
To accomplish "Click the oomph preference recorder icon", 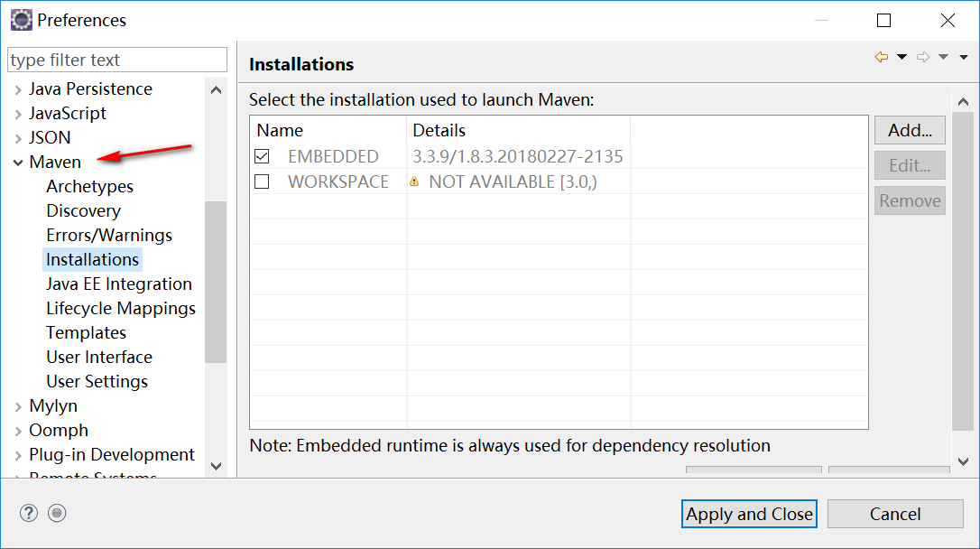I will pyautogui.click(x=57, y=513).
